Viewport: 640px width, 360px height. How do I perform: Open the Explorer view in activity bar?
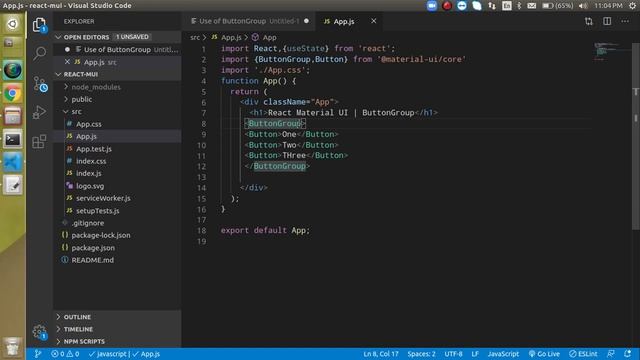coord(39,25)
